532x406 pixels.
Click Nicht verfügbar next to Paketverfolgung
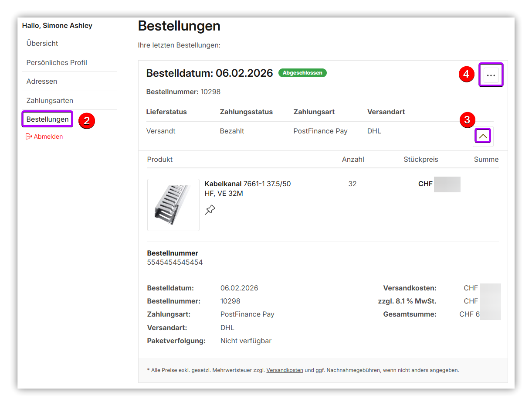(246, 341)
